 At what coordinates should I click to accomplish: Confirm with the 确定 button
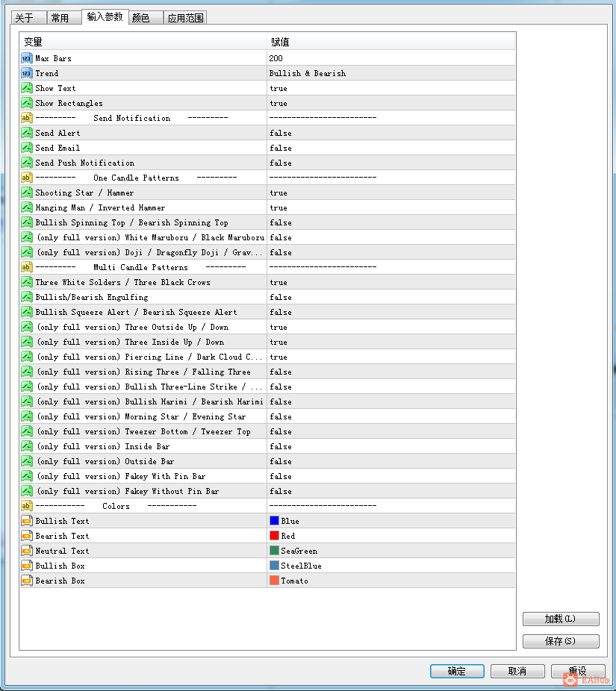pyautogui.click(x=457, y=671)
